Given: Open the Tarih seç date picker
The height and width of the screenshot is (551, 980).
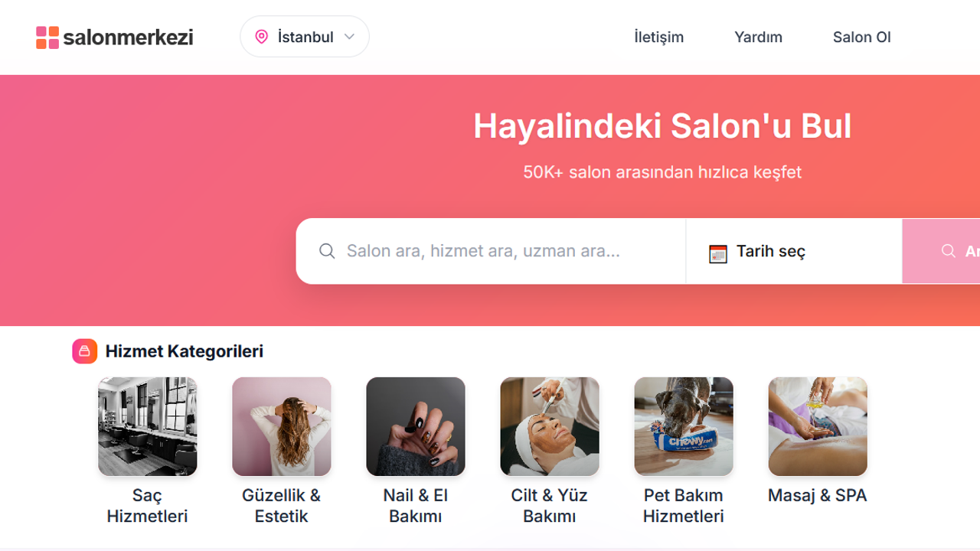Looking at the screenshot, I should [x=794, y=251].
